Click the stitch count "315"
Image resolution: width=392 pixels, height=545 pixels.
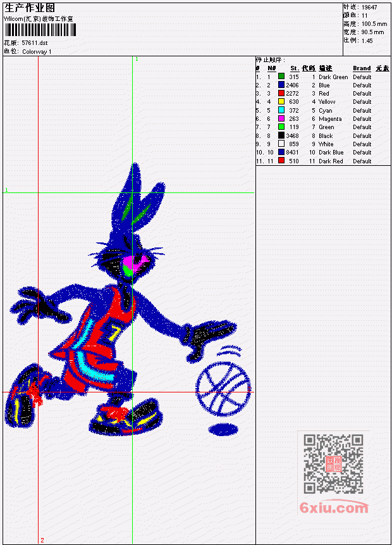pyautogui.click(x=294, y=77)
